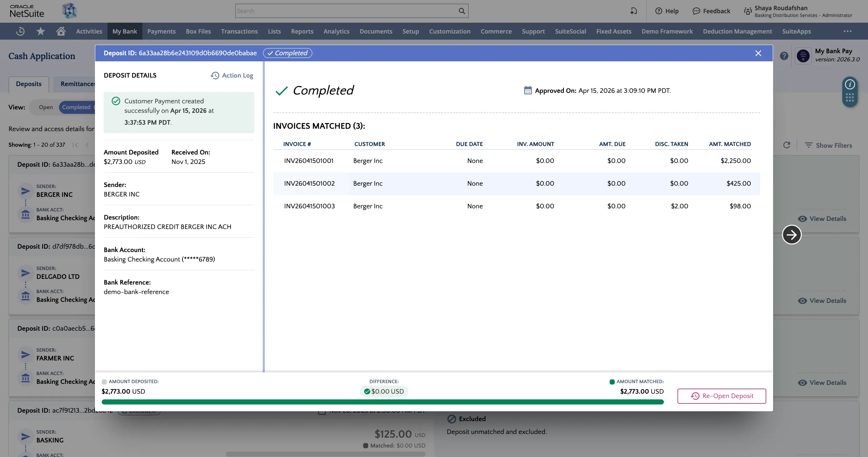Select invoice INV26041501002 row
Image resolution: width=868 pixels, height=457 pixels.
[x=516, y=184]
